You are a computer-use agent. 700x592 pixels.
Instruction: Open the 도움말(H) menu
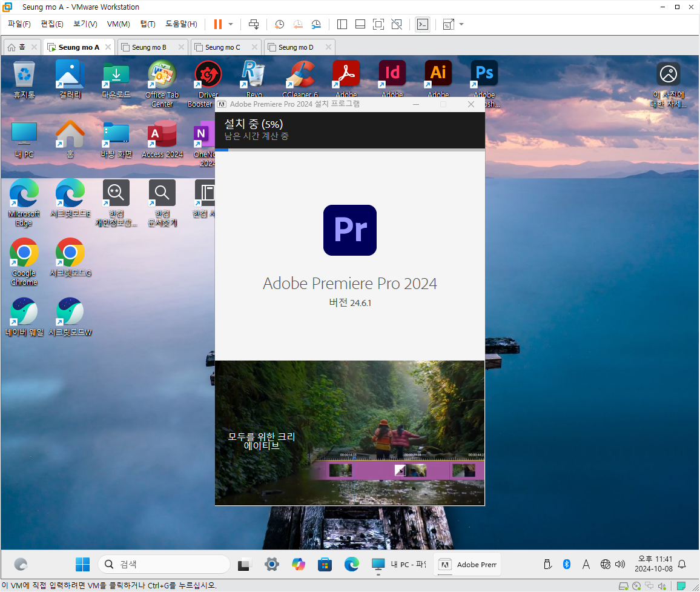pos(181,24)
